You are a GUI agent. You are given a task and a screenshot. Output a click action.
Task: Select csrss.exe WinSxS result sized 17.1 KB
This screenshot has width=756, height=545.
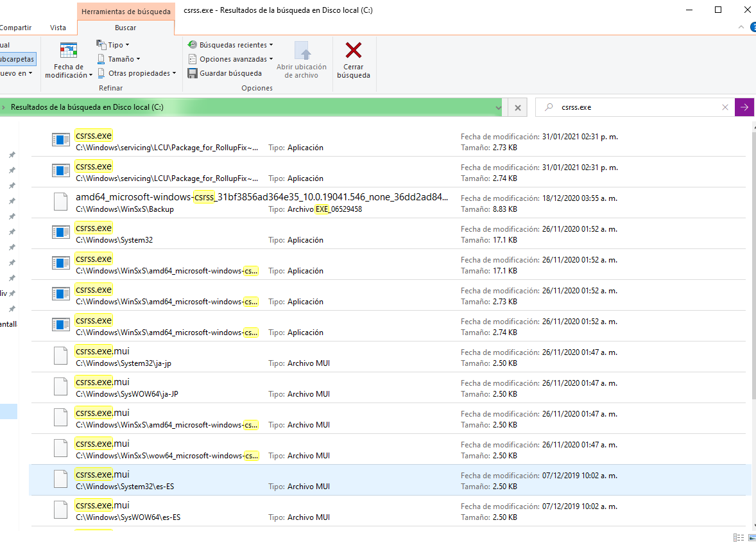388,264
